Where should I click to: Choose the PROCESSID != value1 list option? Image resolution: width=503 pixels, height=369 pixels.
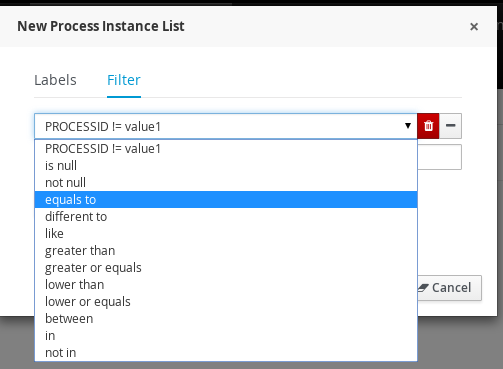point(226,149)
